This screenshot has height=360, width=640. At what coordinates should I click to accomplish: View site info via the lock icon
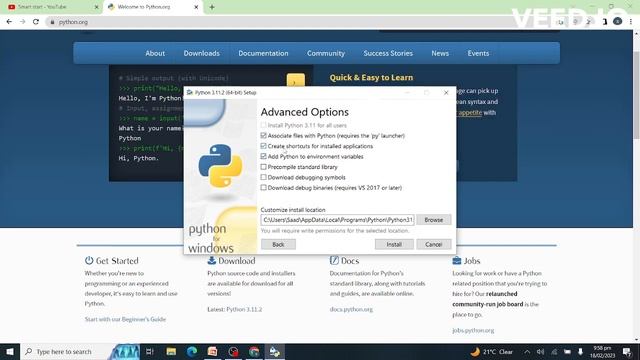[52, 22]
